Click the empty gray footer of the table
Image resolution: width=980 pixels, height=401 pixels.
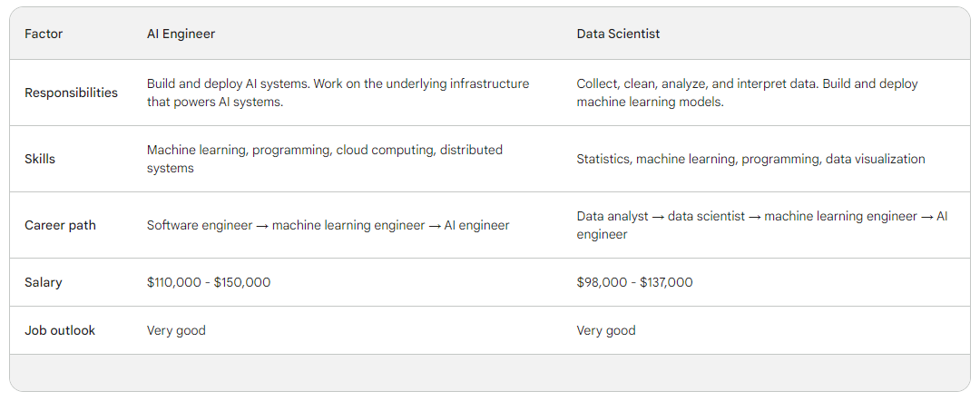(x=490, y=372)
